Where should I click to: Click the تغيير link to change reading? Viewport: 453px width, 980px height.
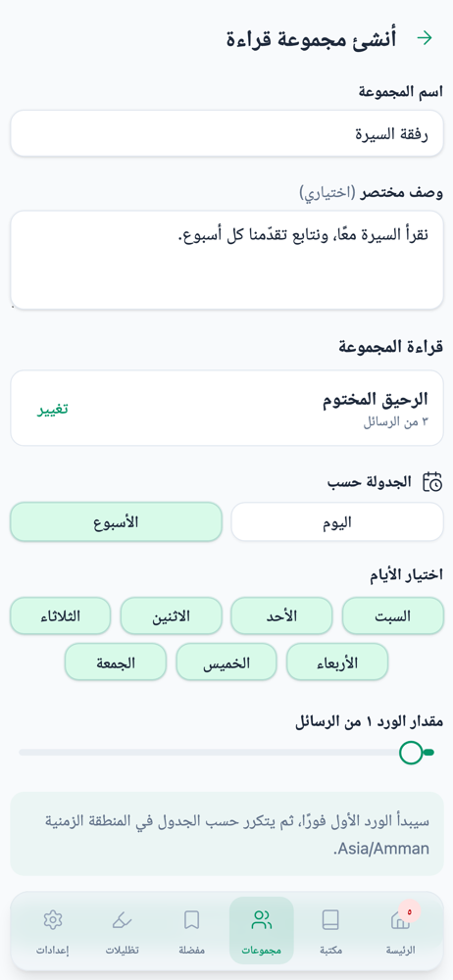coord(52,409)
